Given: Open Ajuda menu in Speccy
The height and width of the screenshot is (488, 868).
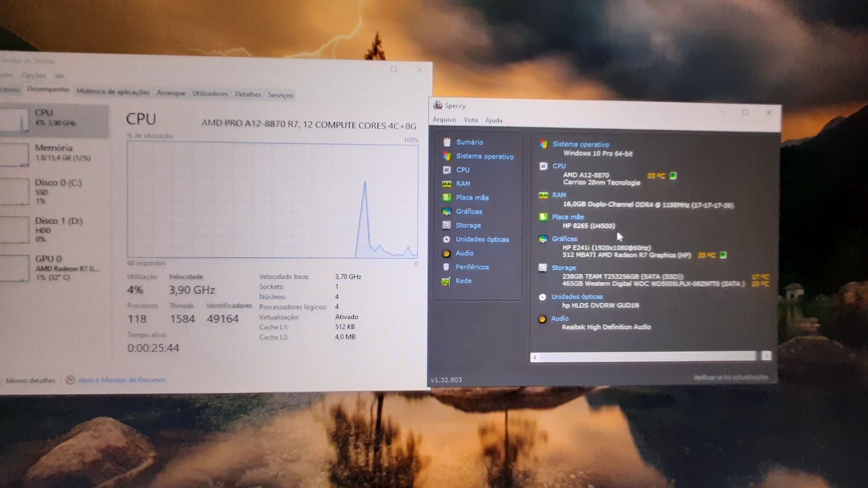Looking at the screenshot, I should click(494, 120).
